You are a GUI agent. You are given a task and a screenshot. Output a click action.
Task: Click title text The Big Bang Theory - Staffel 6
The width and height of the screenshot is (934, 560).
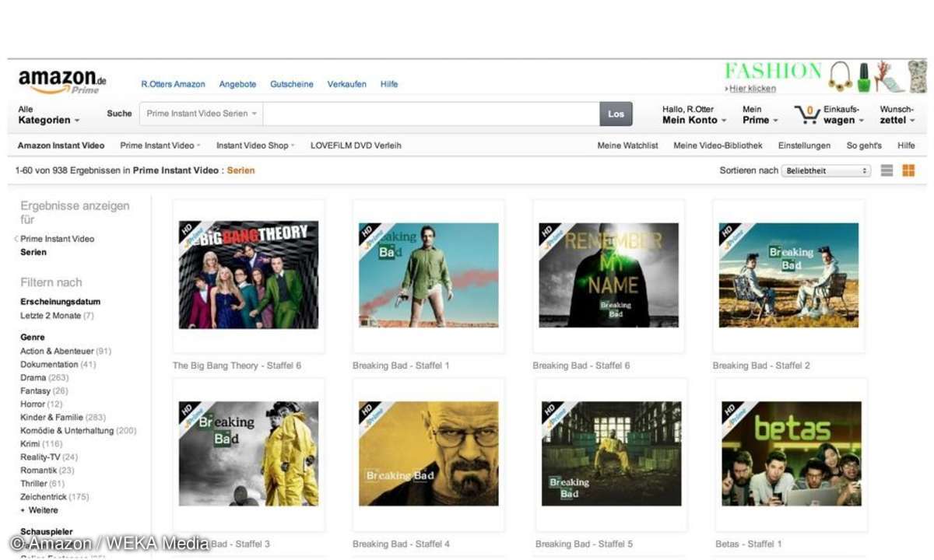(237, 366)
